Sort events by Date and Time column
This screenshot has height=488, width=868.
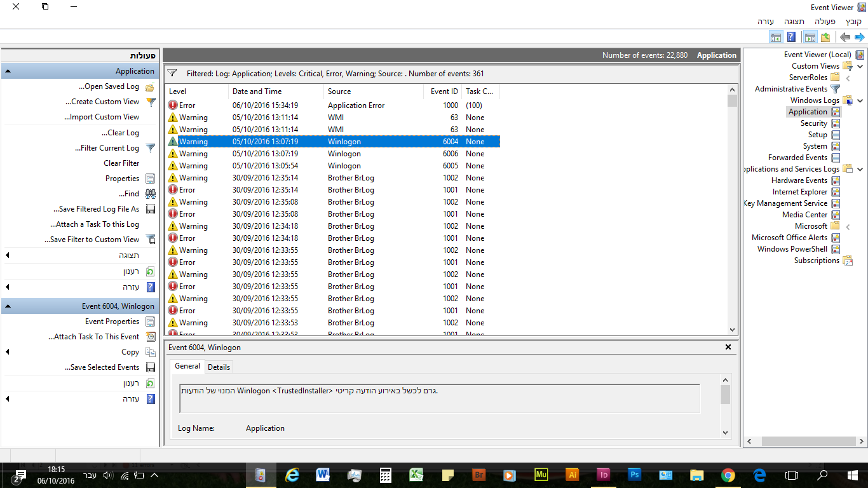tap(276, 91)
